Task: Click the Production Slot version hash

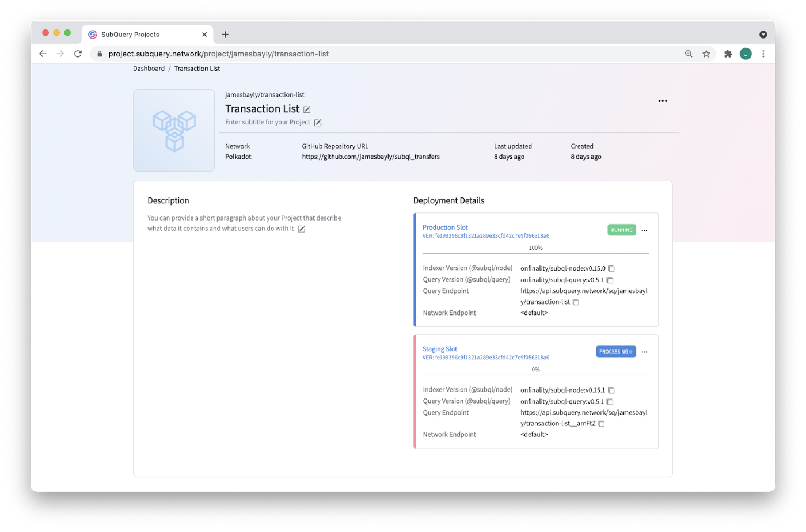Action: pos(486,236)
